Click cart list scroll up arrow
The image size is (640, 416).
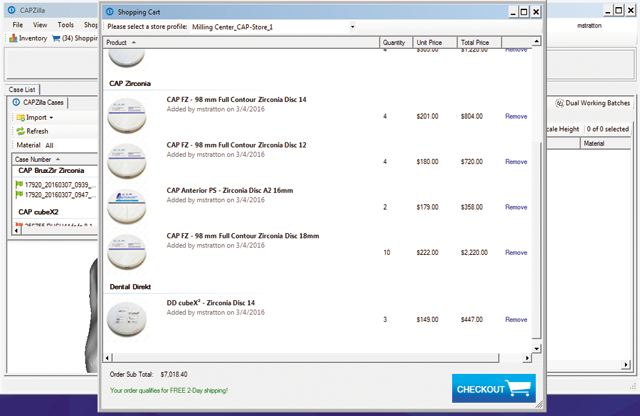pos(536,41)
